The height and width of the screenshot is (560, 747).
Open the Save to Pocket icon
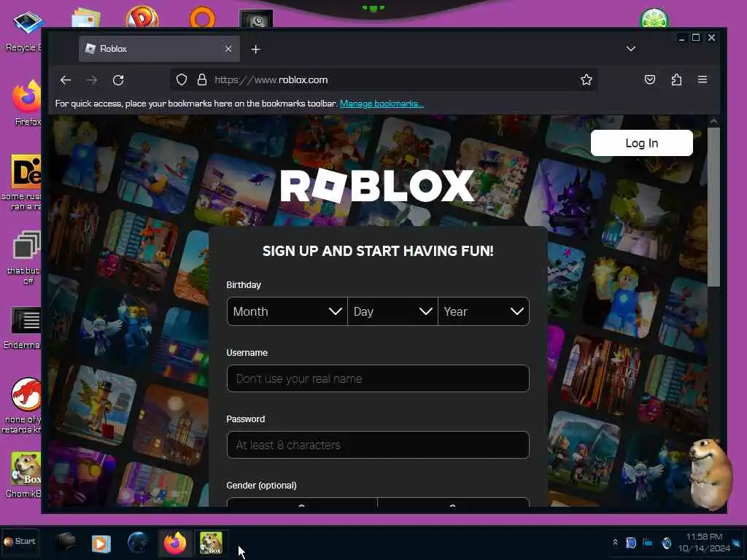pyautogui.click(x=650, y=79)
